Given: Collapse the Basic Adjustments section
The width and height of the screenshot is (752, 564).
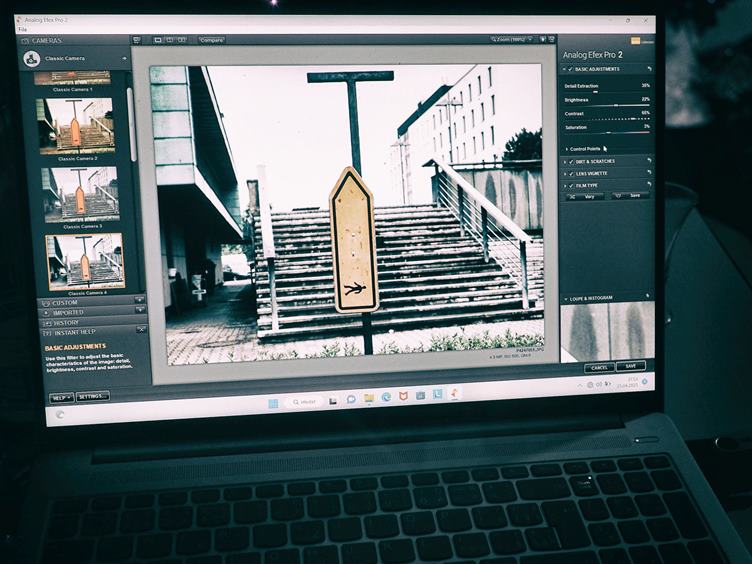Looking at the screenshot, I should point(564,69).
